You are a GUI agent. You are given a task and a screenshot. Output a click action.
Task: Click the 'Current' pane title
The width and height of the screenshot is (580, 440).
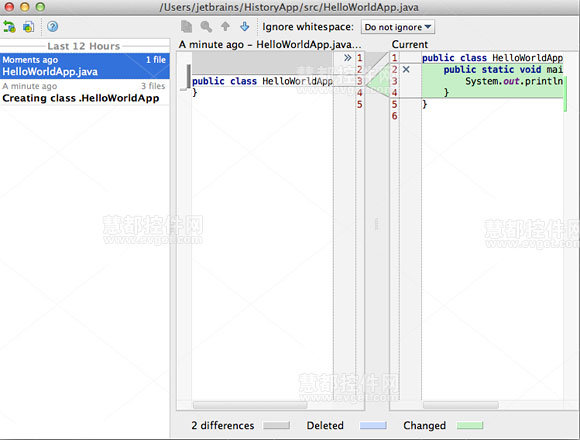click(x=410, y=44)
